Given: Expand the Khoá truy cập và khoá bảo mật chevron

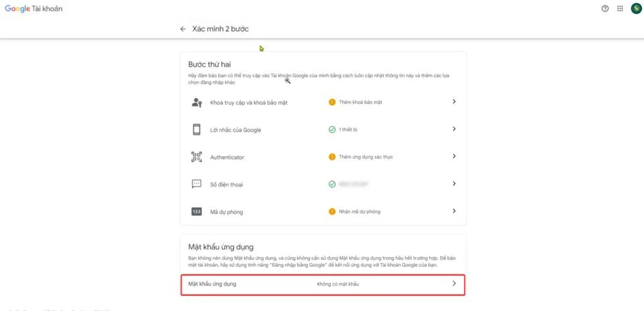Looking at the screenshot, I should click(454, 102).
